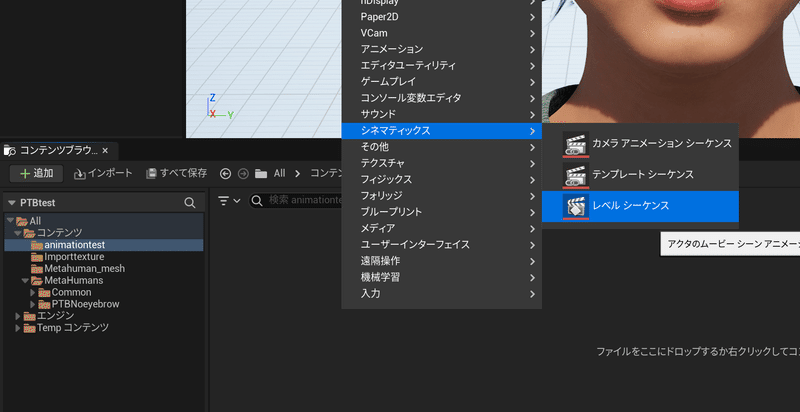The image size is (800, 412).
Task: Open the シネマティックス submenu
Action: (x=441, y=131)
